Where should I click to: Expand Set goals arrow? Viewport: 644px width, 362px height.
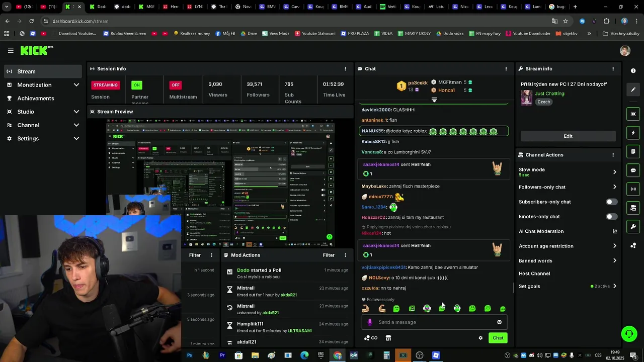tap(614, 287)
